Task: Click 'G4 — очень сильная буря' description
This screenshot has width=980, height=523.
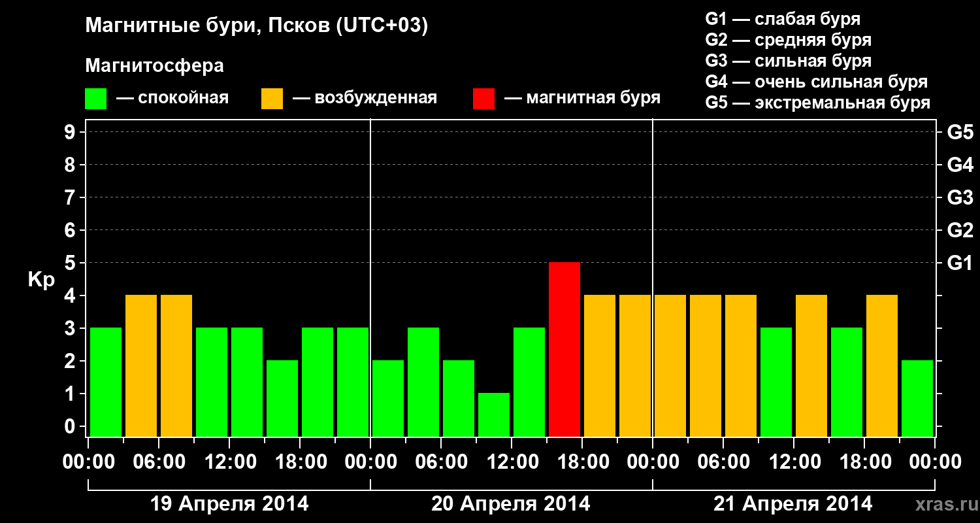Action: (x=817, y=82)
